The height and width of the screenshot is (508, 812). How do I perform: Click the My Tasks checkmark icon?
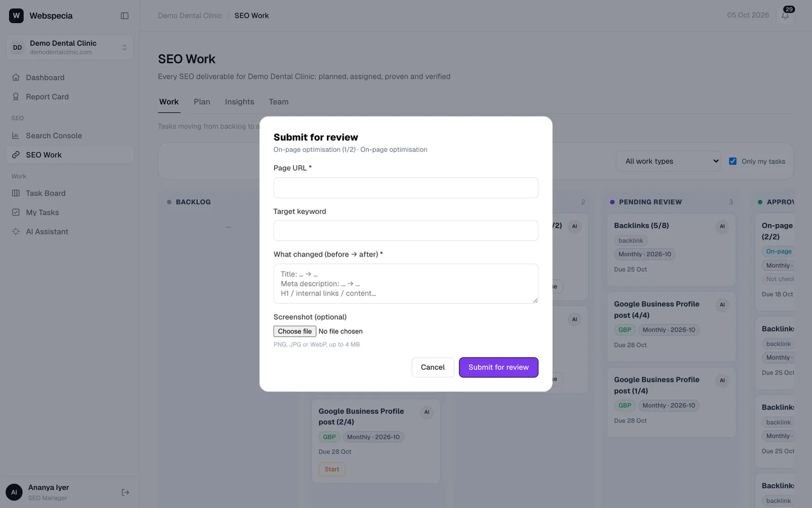click(x=16, y=212)
